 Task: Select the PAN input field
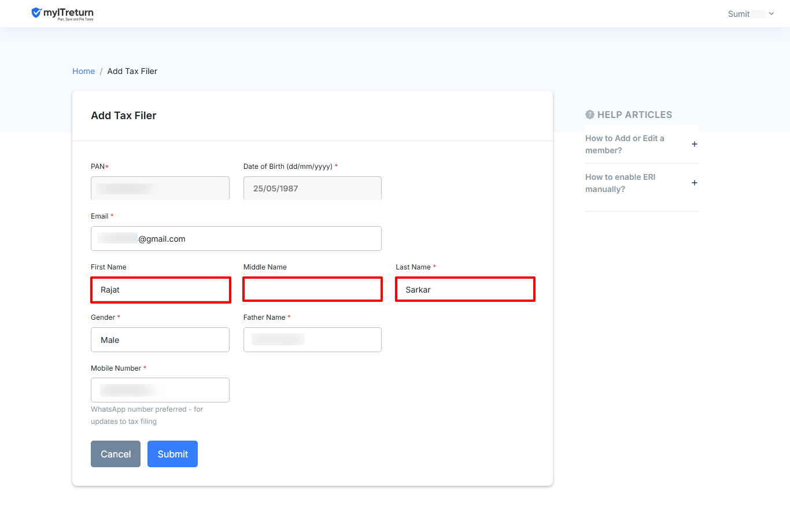160,189
